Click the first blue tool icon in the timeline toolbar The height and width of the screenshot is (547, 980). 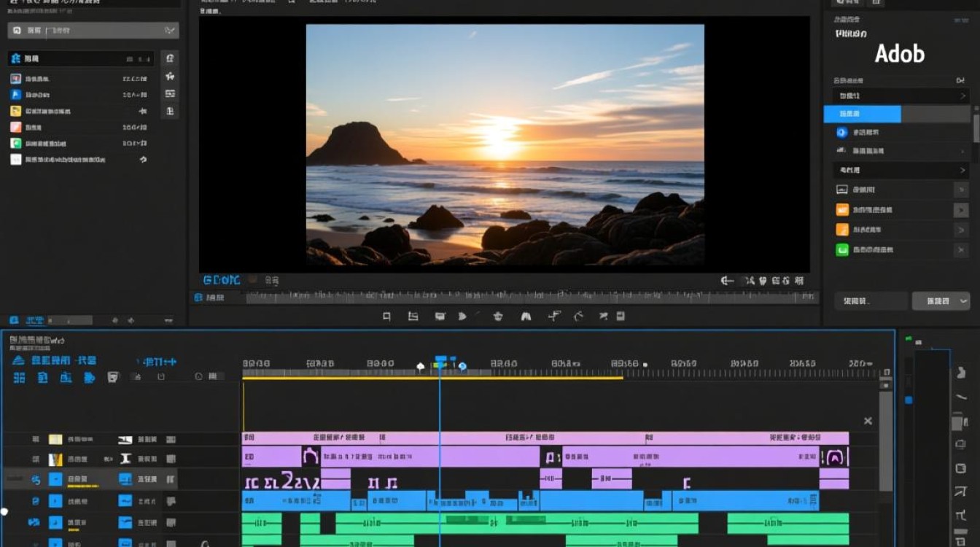(x=19, y=377)
